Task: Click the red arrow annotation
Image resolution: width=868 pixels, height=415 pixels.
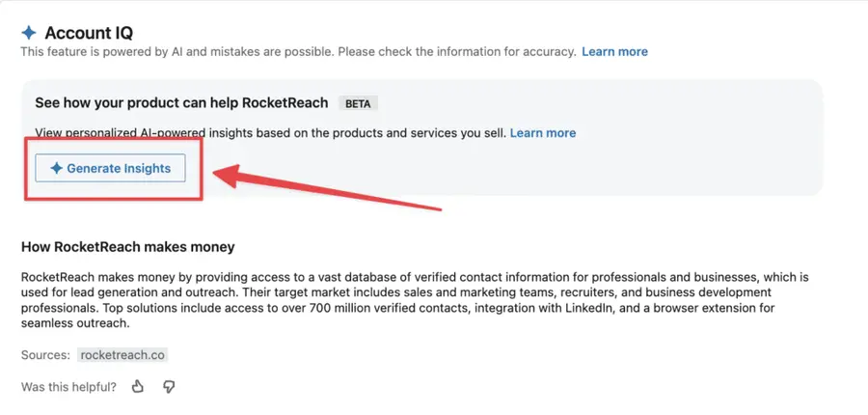Action: coord(327,188)
